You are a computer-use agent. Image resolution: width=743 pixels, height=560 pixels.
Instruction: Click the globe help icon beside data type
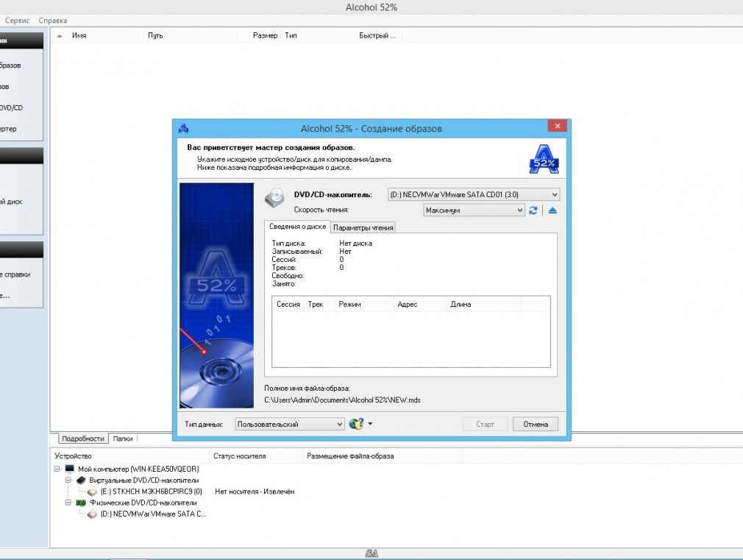pyautogui.click(x=356, y=424)
